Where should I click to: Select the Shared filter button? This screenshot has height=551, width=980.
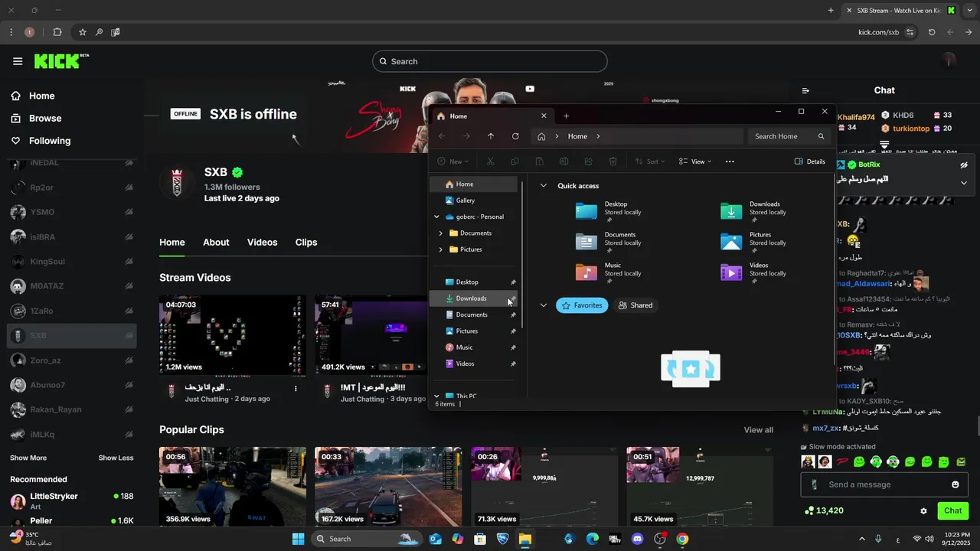[635, 305]
